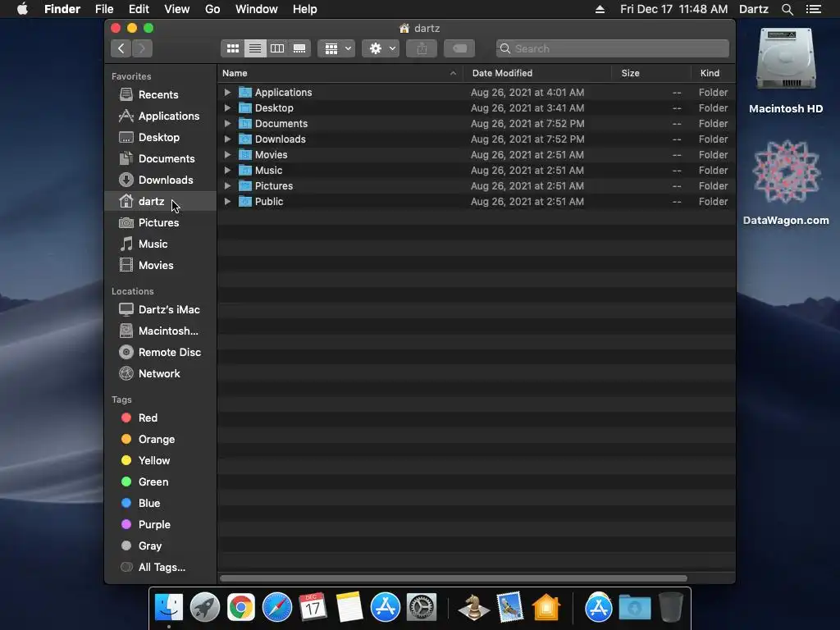The image size is (840, 630).
Task: Sort by Date Modified column header
Action: pos(537,73)
